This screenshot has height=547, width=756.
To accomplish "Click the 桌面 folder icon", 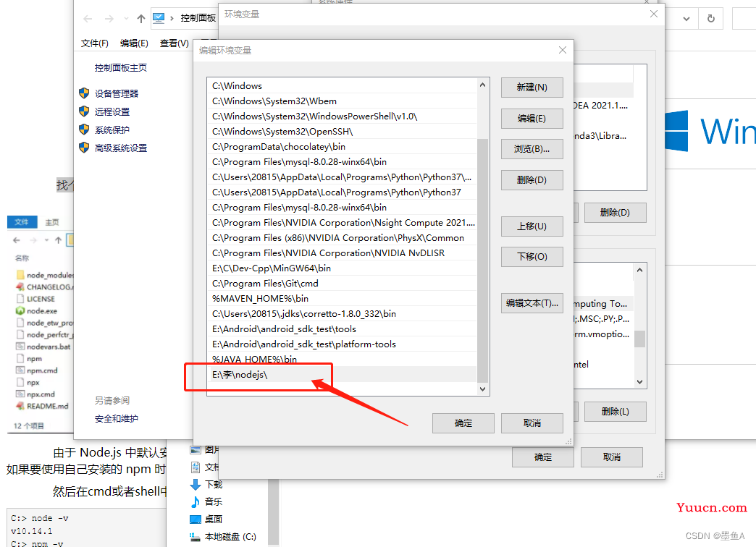I will pos(196,519).
